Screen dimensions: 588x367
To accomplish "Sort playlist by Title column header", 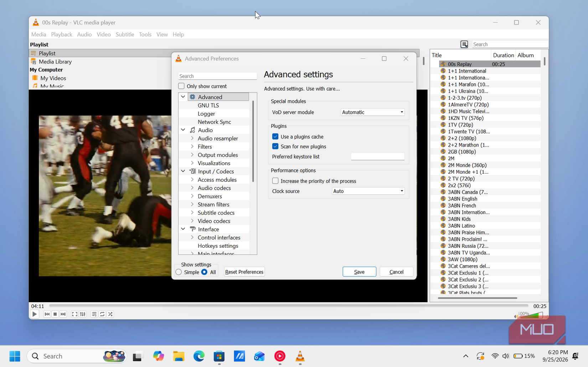I will tap(460, 55).
